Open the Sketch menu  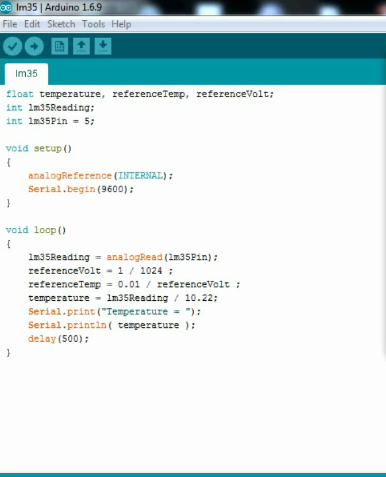pyautogui.click(x=61, y=24)
